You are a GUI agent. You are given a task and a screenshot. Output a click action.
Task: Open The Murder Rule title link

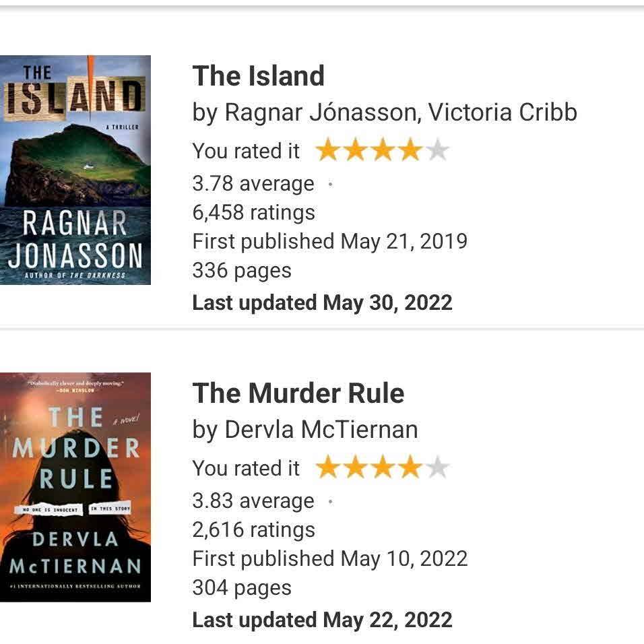[x=298, y=393]
